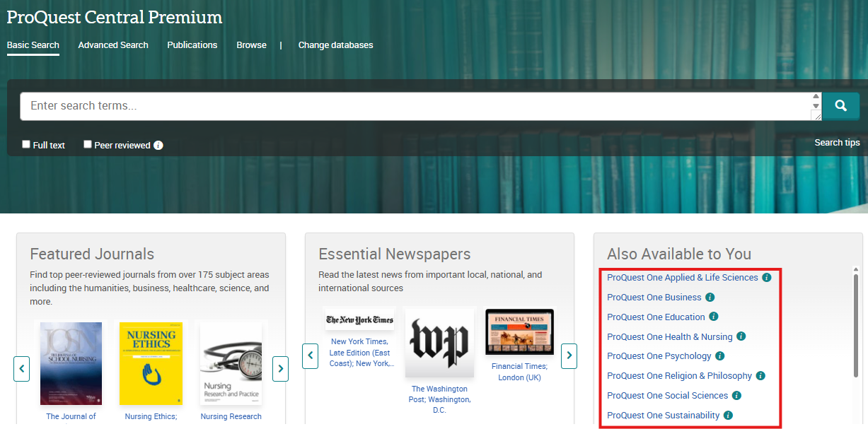Open info icon for ProQuest One Applied & Life Sciences
The width and height of the screenshot is (868, 429).
tap(767, 278)
